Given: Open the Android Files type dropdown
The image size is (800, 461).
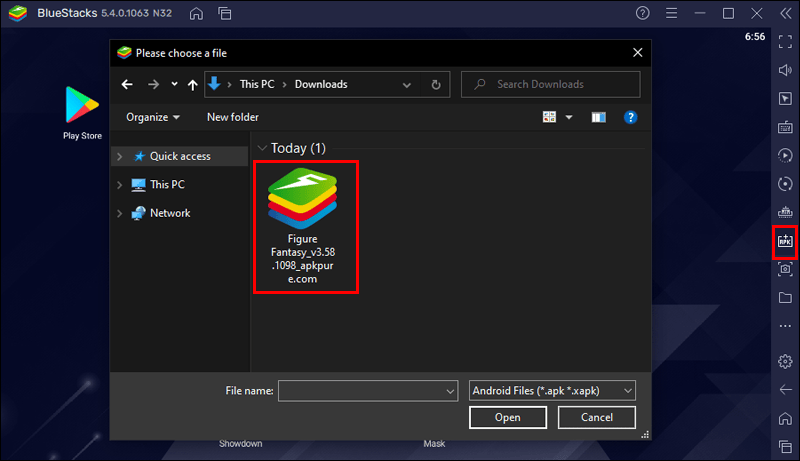Looking at the screenshot, I should [x=552, y=391].
